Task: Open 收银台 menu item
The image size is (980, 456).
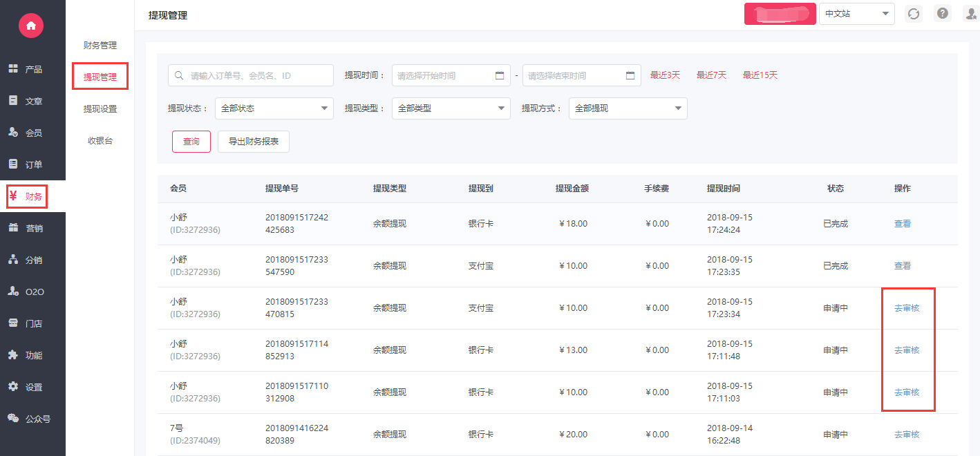Action: 100,141
